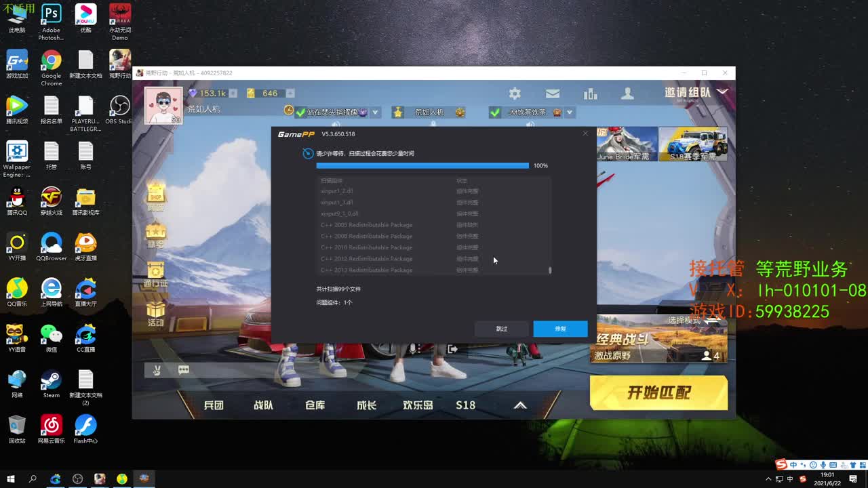Open the activities icon in game sidebar
The width and height of the screenshot is (868, 488).
click(156, 313)
